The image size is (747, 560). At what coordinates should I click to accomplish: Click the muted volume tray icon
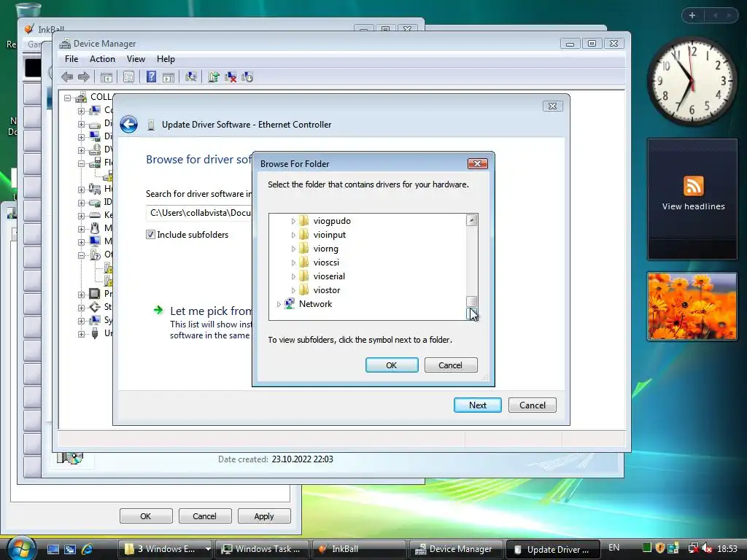[x=706, y=548]
